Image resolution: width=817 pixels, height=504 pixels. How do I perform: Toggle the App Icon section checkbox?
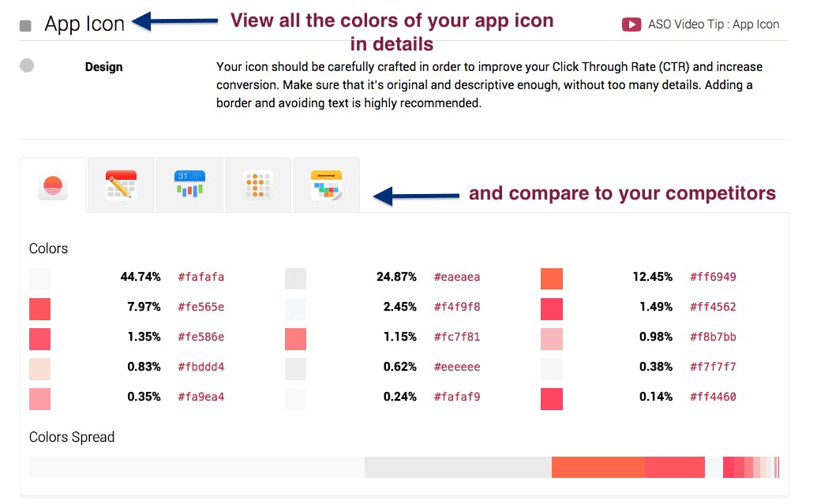click(x=25, y=25)
